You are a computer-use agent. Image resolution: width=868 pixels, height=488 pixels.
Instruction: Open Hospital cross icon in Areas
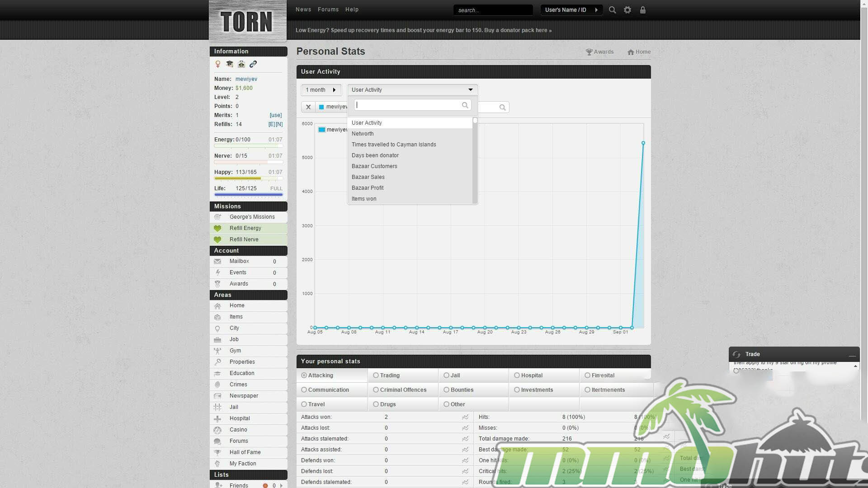217,418
